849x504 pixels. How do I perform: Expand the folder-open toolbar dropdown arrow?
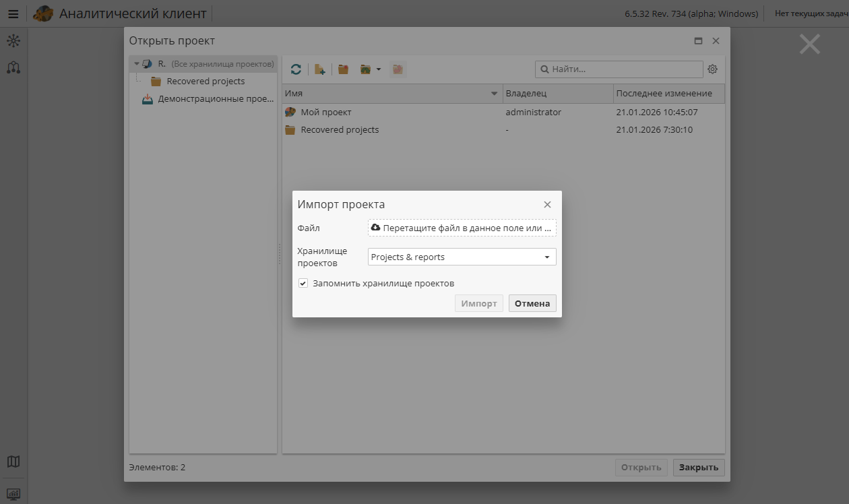click(377, 69)
